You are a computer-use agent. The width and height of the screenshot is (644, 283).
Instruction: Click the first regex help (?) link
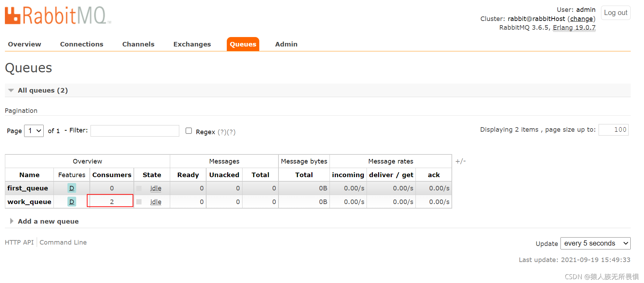(222, 132)
